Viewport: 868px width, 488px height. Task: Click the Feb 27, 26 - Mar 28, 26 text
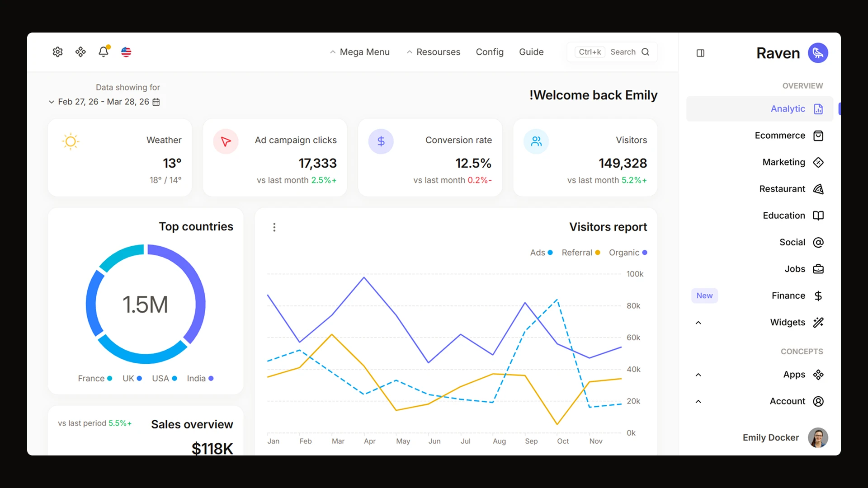pos(104,102)
